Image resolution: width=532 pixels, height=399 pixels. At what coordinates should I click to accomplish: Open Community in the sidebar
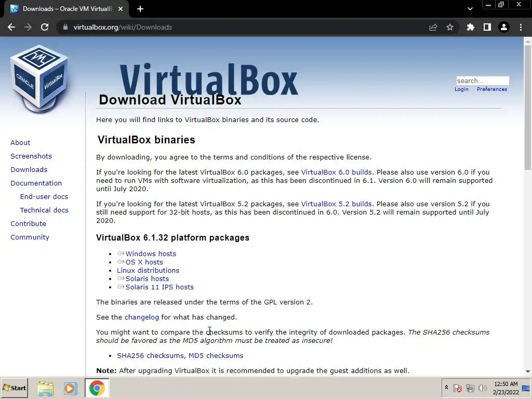tap(30, 237)
